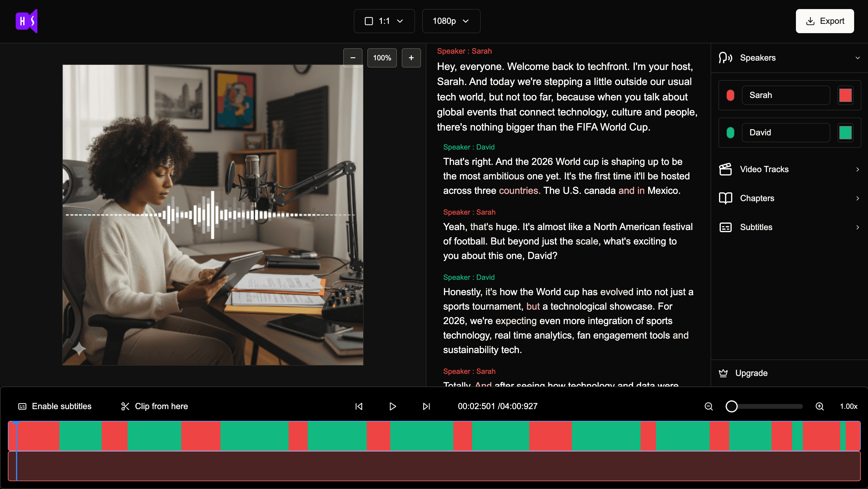Toggle David's speaker color dot
The image size is (868, 489).
pyautogui.click(x=730, y=132)
